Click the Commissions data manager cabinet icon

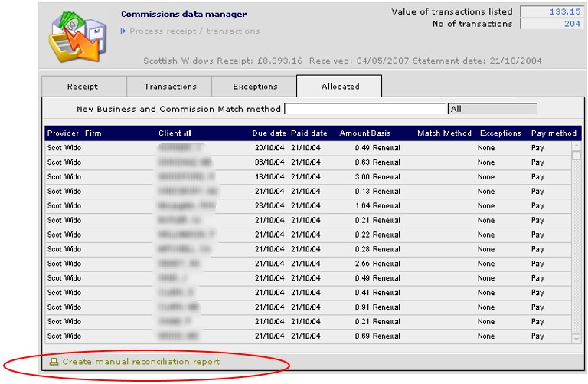tap(76, 38)
